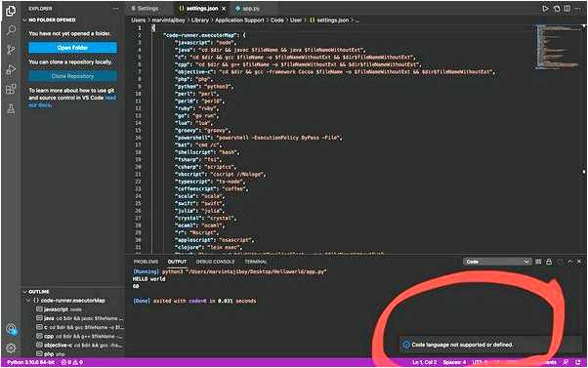
Task: Close the settings.json tab
Action: coord(224,8)
